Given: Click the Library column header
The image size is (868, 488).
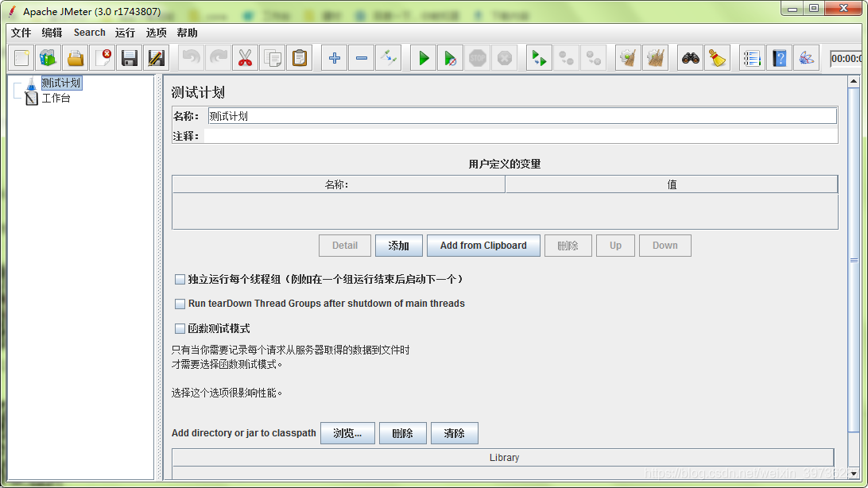Looking at the screenshot, I should pyautogui.click(x=503, y=458).
